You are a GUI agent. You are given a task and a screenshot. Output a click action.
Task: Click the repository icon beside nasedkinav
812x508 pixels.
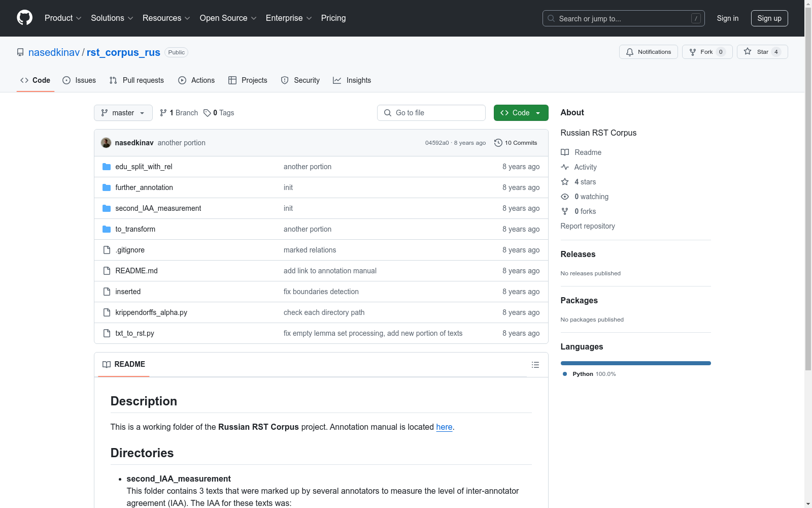(20, 52)
